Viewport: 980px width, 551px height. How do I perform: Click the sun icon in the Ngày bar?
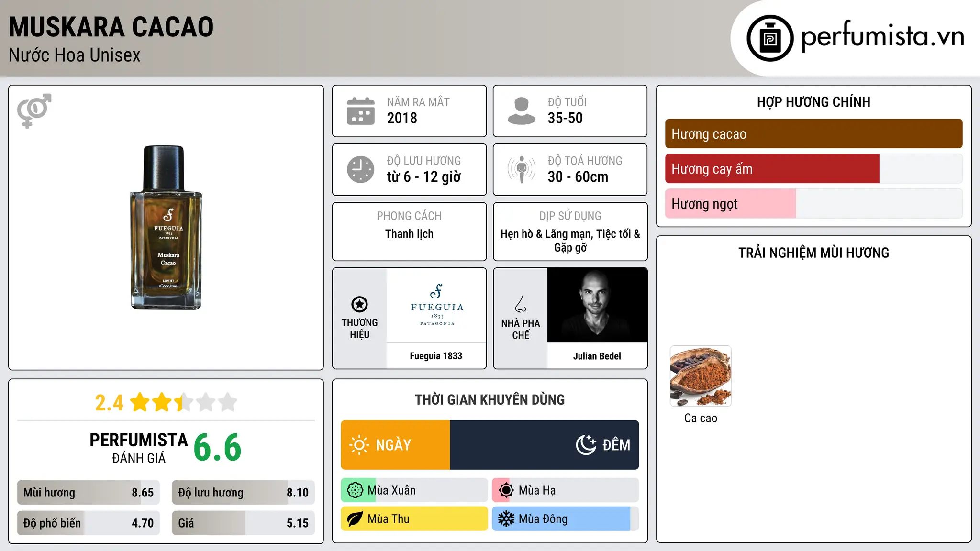[359, 445]
